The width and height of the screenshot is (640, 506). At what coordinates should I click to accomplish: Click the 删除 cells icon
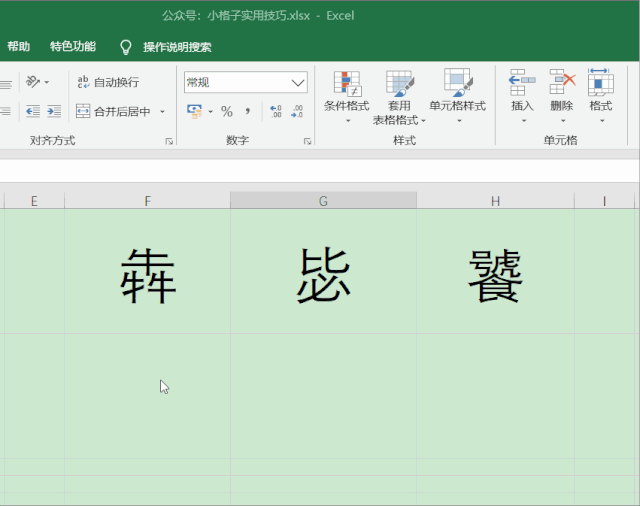562,82
